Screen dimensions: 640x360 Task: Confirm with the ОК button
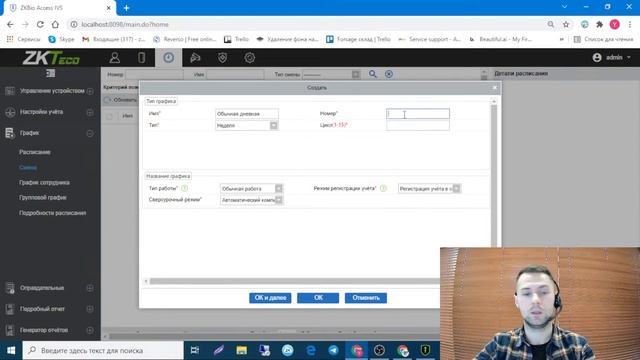(x=318, y=298)
